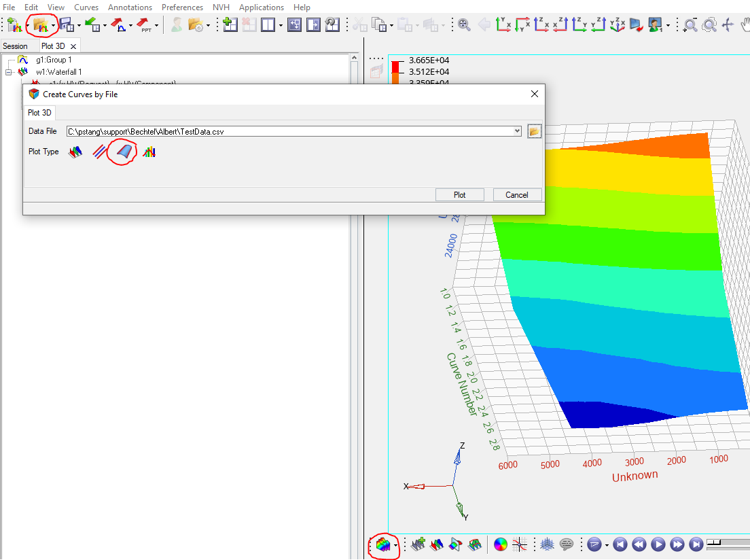Click the swap windows icon
The width and height of the screenshot is (750, 560).
313,24
